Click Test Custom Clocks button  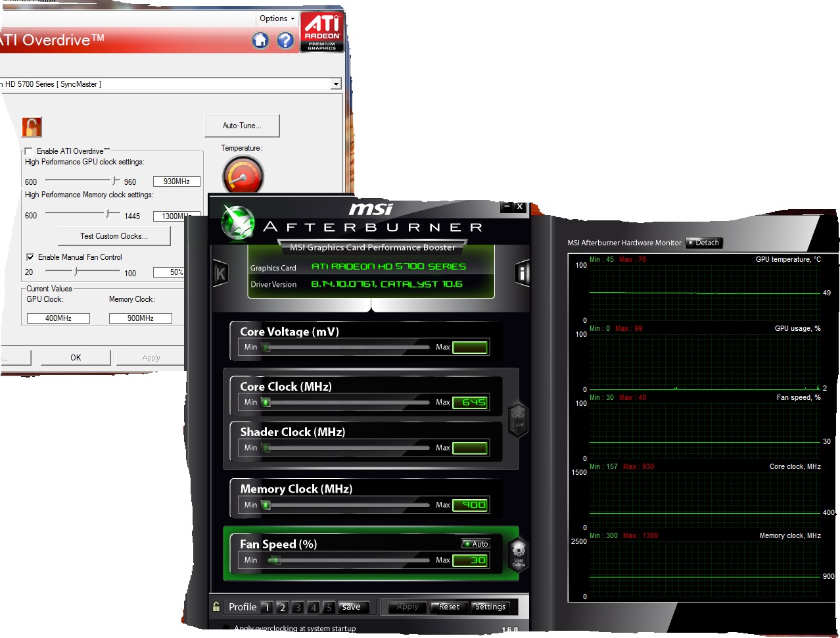coord(114,236)
